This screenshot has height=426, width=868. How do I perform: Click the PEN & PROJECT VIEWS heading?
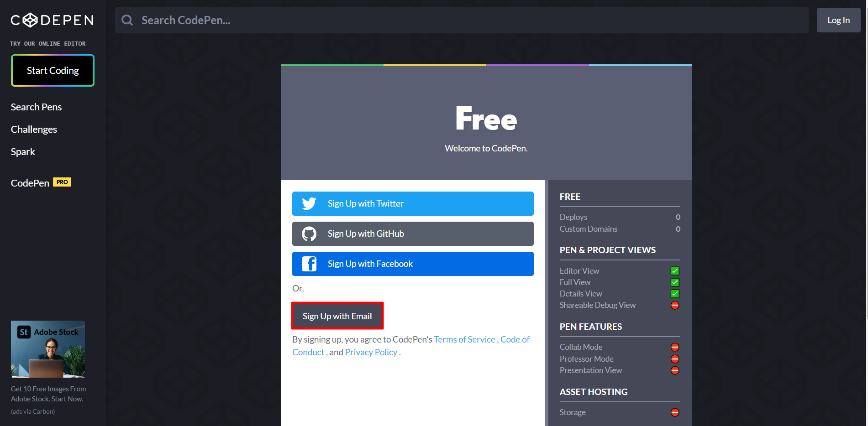click(608, 250)
